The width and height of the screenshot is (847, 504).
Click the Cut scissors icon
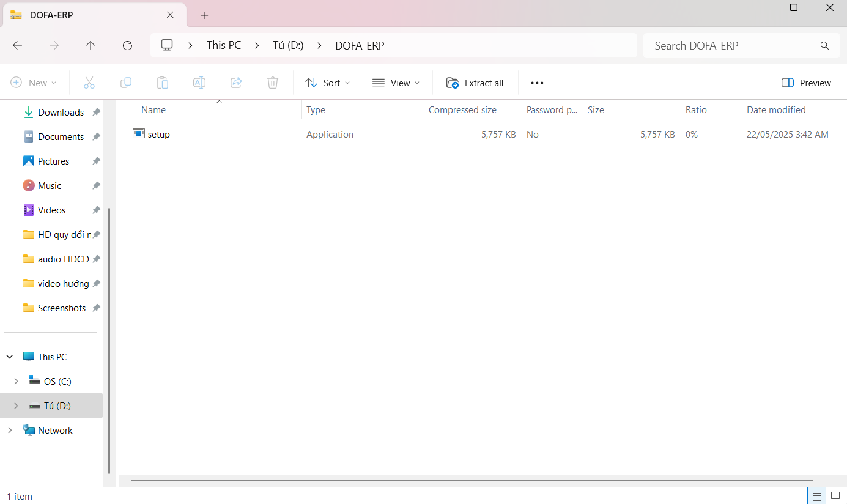pyautogui.click(x=89, y=83)
